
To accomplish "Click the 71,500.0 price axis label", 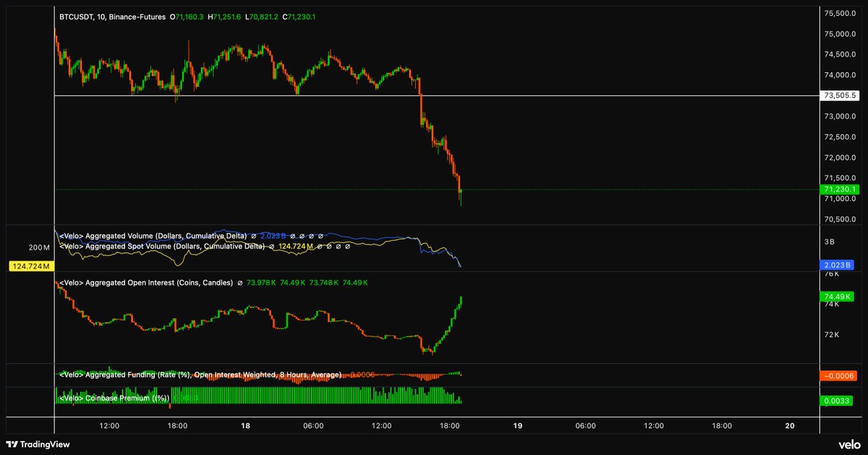I will click(x=840, y=178).
